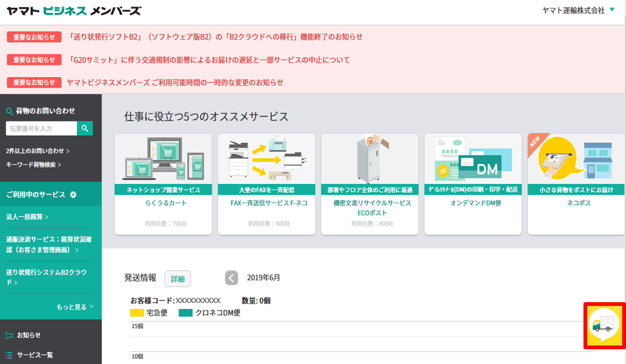The width and height of the screenshot is (626, 364).
Task: Click the magnifier search button beside the tracking number field
Action: (85, 128)
